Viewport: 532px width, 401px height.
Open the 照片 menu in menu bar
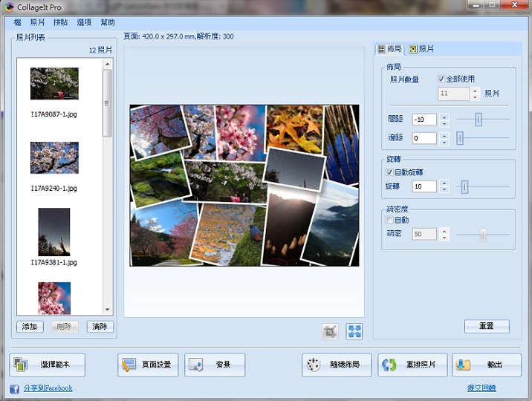(37, 22)
